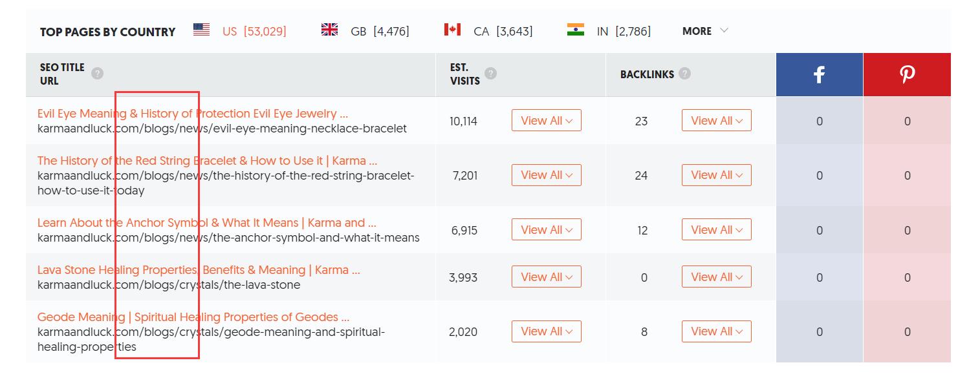The width and height of the screenshot is (980, 376).
Task: Click the Facebook column header icon
Action: point(819,75)
